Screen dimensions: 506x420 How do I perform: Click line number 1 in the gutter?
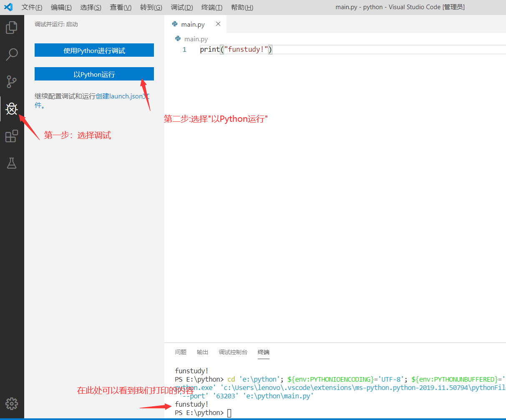pos(184,50)
